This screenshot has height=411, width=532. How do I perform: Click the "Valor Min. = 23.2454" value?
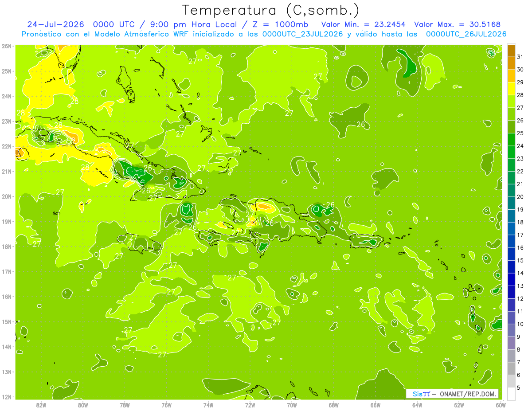(363, 24)
